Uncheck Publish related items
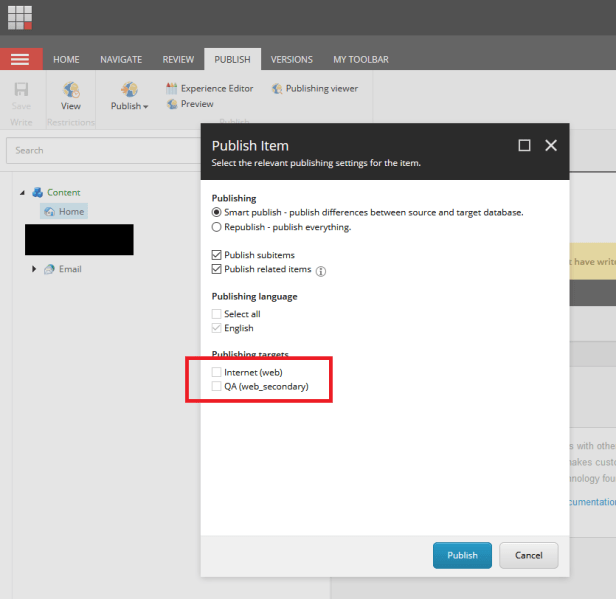This screenshot has height=599, width=616. click(x=216, y=269)
